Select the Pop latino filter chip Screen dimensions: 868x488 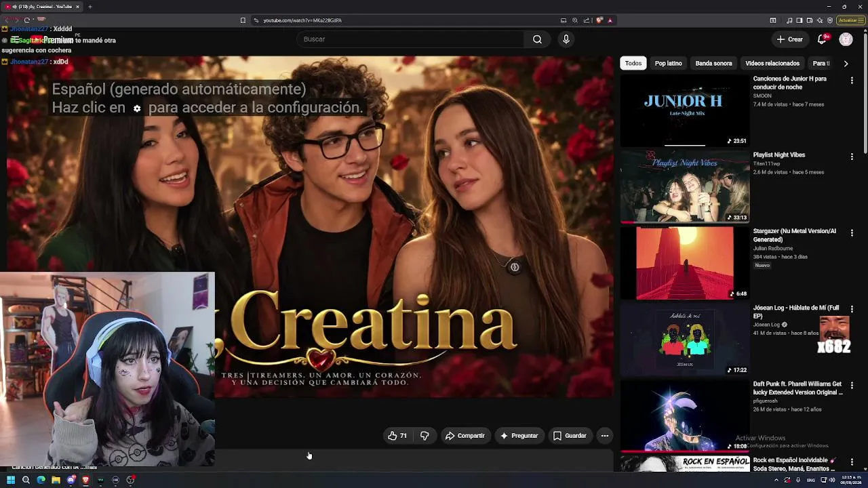(669, 63)
